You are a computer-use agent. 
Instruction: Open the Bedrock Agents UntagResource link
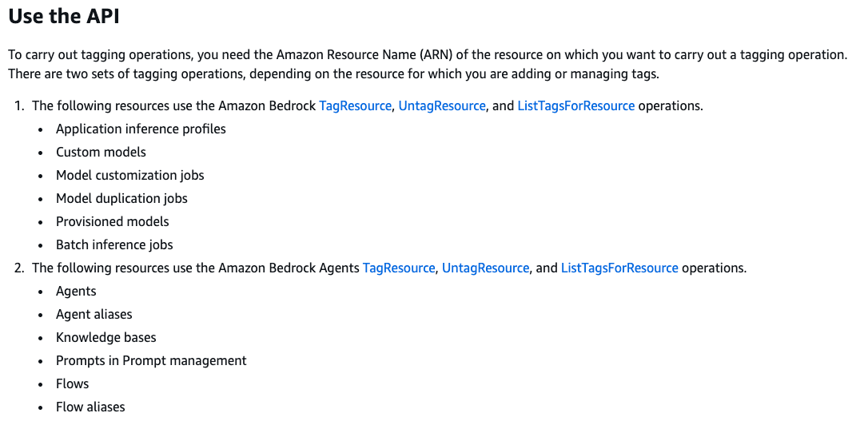485,268
